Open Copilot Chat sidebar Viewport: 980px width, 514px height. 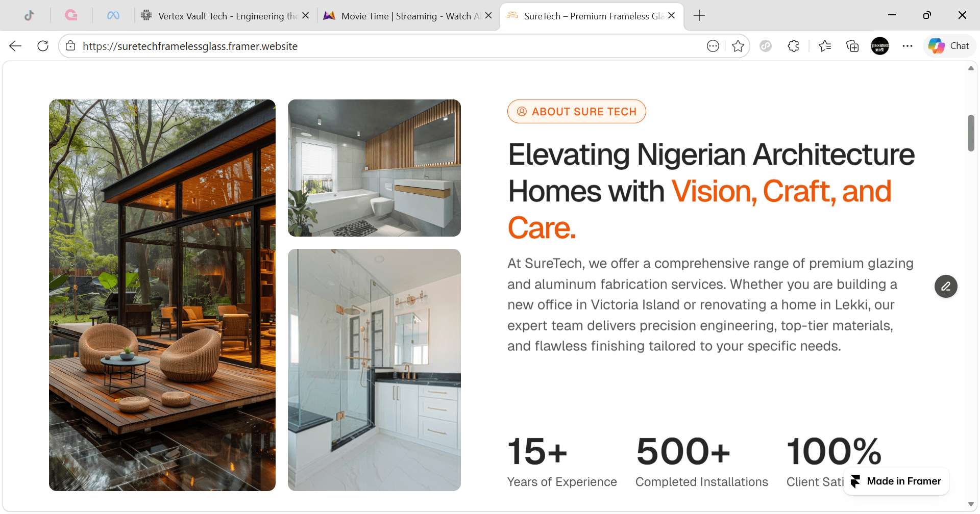click(x=949, y=46)
